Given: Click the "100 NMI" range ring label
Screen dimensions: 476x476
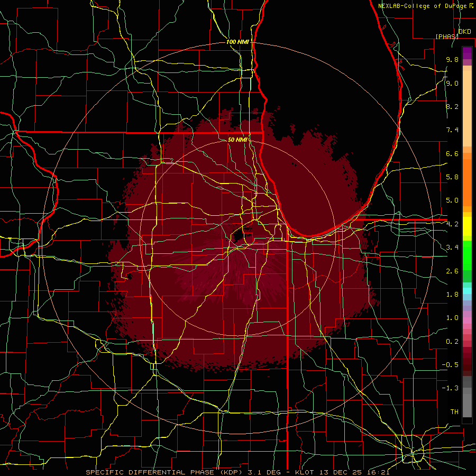Looking at the screenshot, I should point(237,42).
